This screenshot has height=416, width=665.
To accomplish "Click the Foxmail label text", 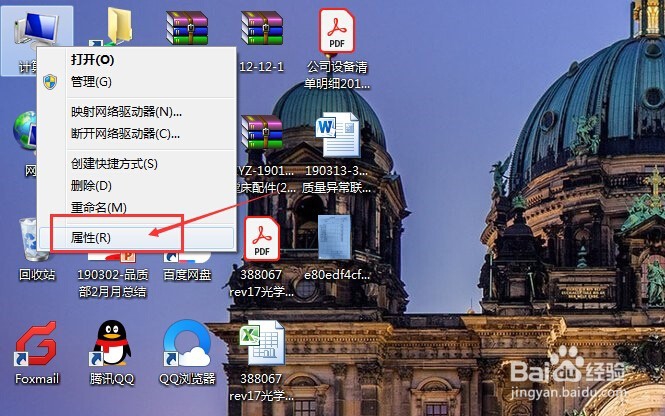I will click(37, 379).
